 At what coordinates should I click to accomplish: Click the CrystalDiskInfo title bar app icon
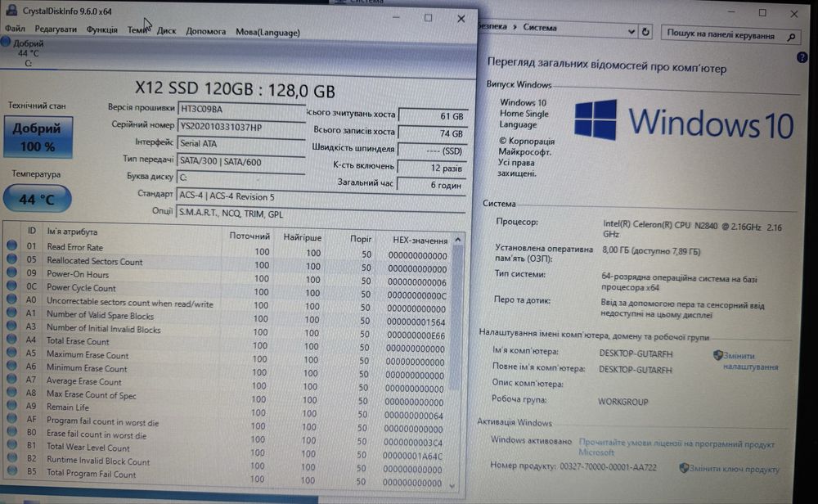coord(11,10)
